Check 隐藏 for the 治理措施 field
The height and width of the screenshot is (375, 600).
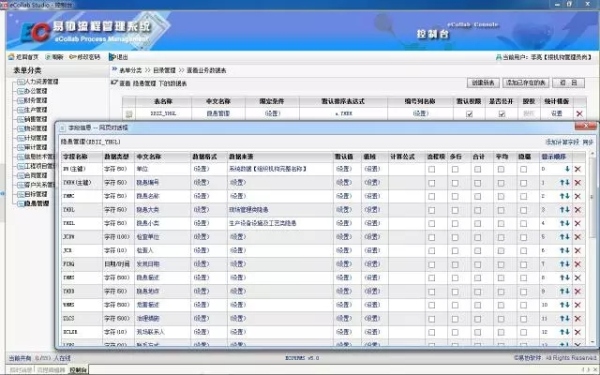(x=523, y=319)
